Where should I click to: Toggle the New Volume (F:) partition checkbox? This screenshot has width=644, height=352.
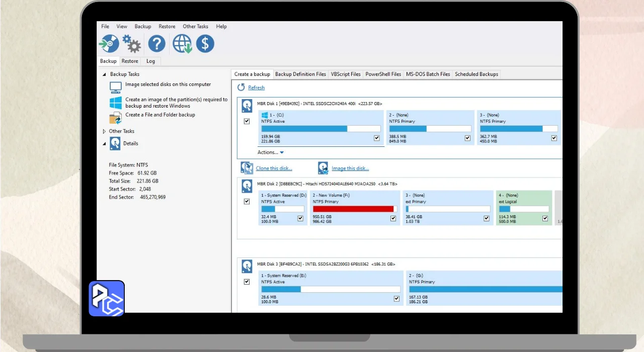point(393,218)
